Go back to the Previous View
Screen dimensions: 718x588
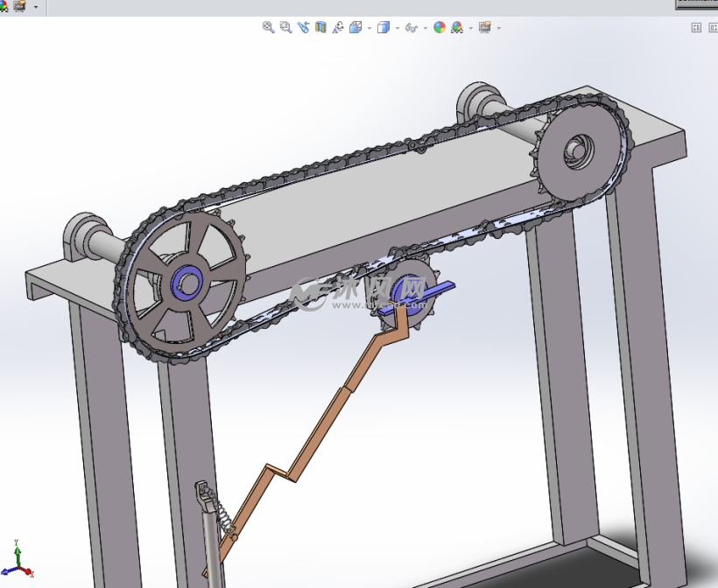point(303,27)
